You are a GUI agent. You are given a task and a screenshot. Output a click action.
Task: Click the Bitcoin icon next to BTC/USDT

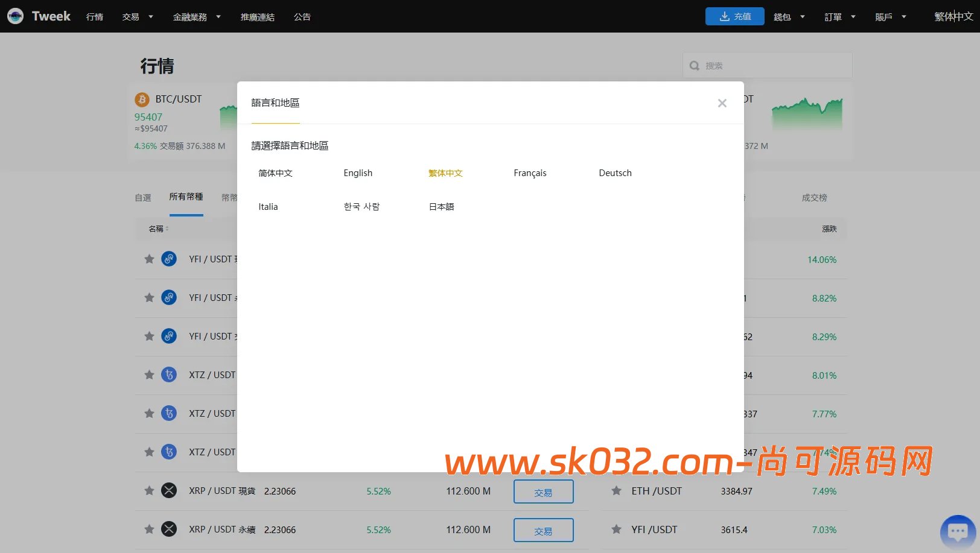point(142,99)
